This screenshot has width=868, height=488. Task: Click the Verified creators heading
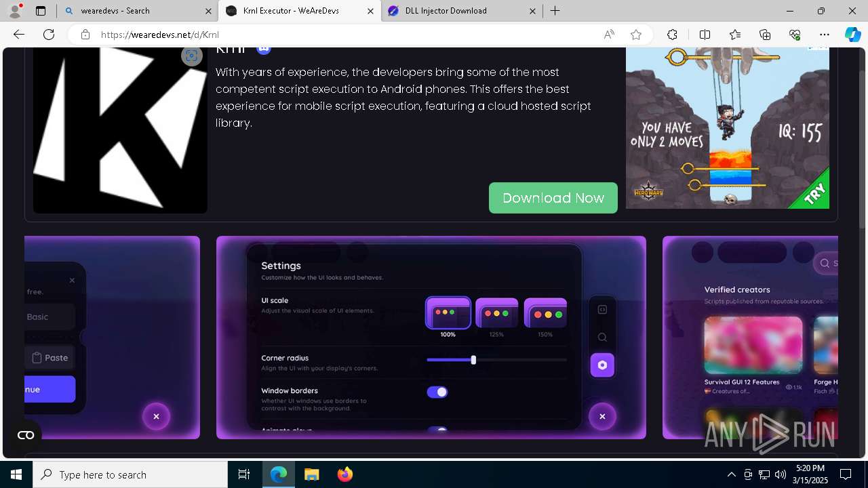pos(737,289)
